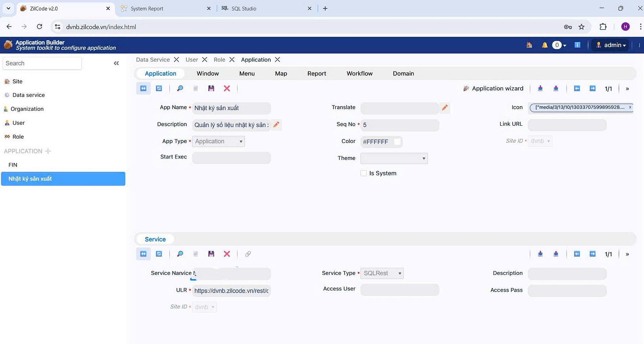Viewport: 644px width, 344px height.
Task: Refresh the Service record
Action: click(x=159, y=254)
